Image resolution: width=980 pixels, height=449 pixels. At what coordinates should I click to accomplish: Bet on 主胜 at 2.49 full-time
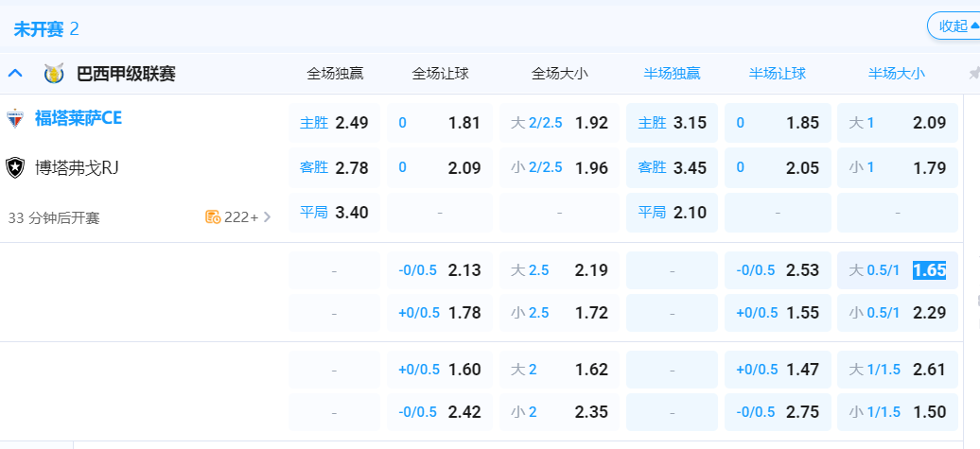(335, 123)
